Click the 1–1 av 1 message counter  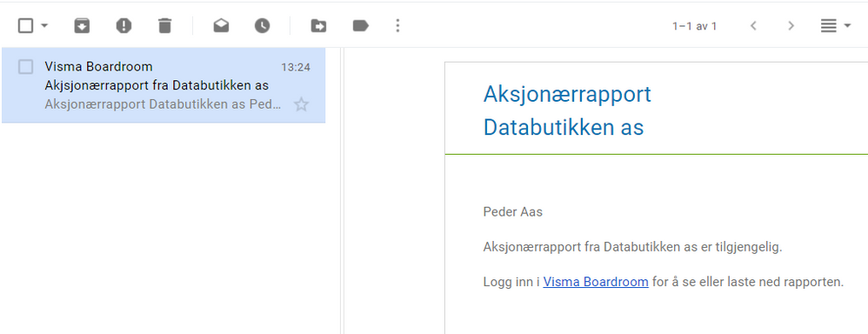point(694,26)
